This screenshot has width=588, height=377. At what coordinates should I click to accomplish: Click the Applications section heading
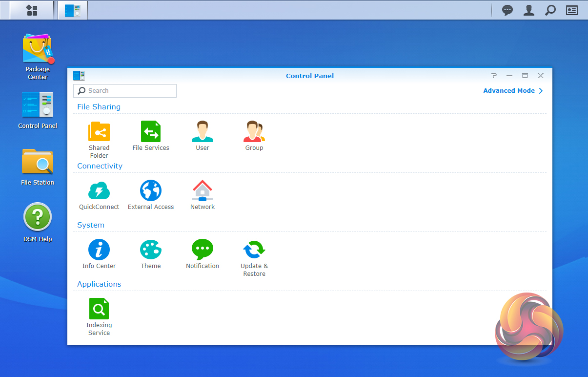click(x=99, y=284)
